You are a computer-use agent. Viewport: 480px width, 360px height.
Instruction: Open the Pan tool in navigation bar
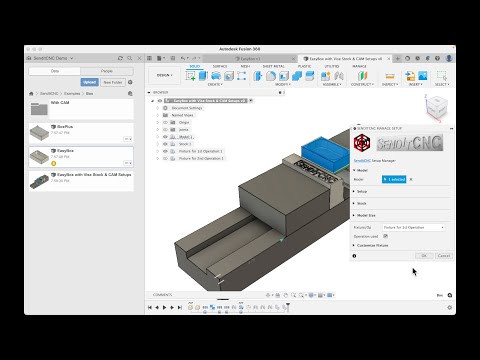point(286,295)
